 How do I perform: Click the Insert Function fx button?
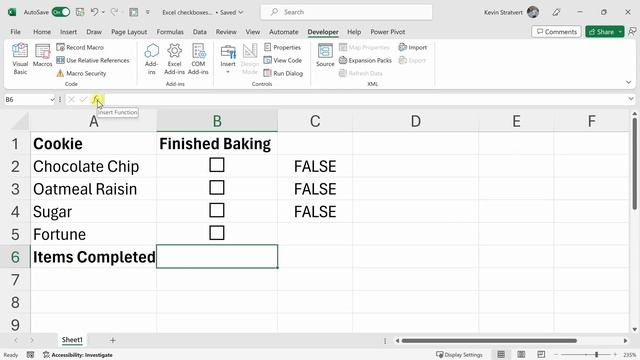click(96, 99)
